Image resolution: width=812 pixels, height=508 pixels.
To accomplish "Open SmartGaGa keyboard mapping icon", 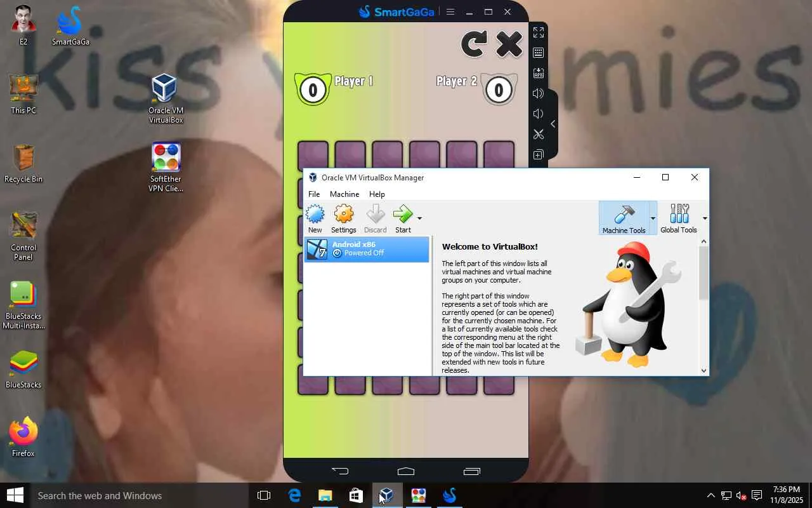I will pyautogui.click(x=539, y=53).
